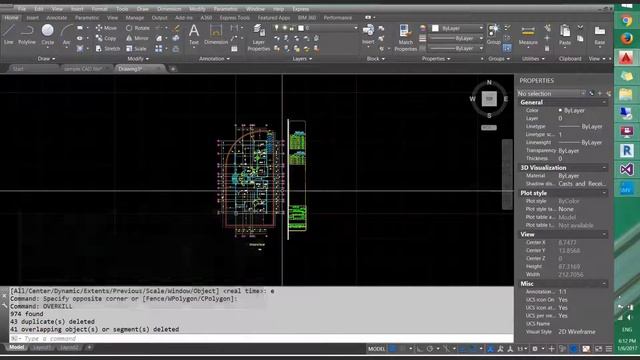Click the white color swatch in Properties panel

point(436,28)
